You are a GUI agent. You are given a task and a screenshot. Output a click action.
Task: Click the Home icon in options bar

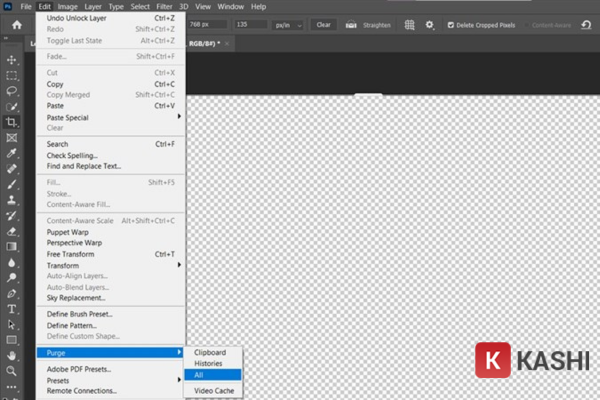[16, 25]
